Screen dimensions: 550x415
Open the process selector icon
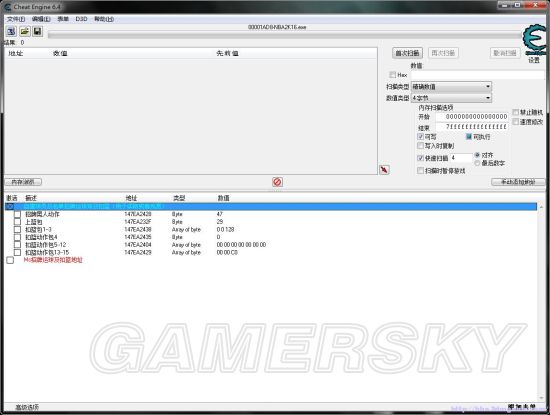(x=11, y=31)
